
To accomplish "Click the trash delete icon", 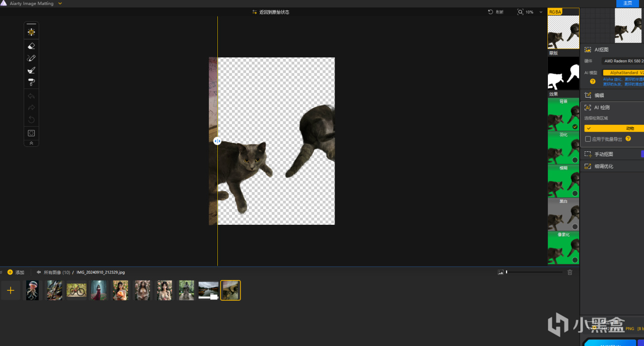I will [570, 272].
